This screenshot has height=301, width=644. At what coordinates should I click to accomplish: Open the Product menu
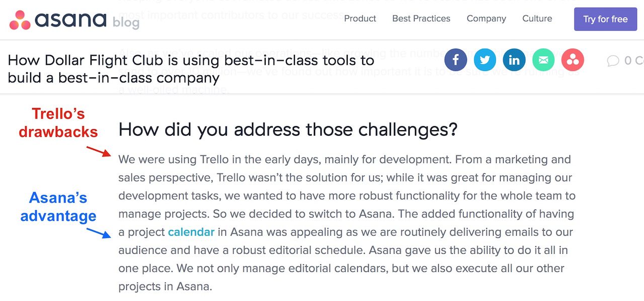(x=360, y=19)
